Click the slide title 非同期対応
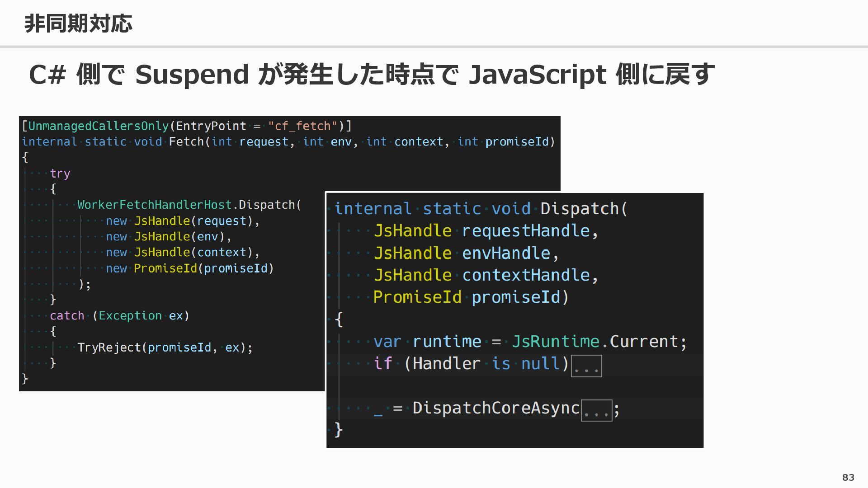868x488 pixels. 78,23
